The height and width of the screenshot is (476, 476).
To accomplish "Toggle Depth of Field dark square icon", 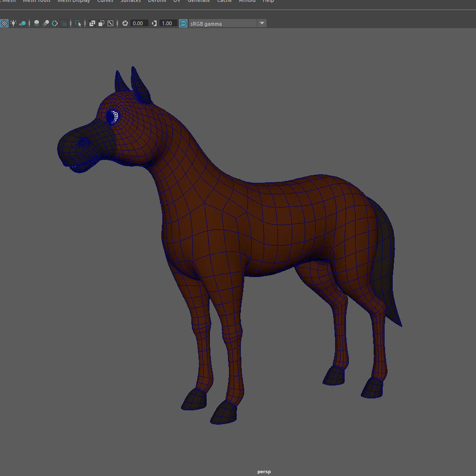I will tap(64, 23).
